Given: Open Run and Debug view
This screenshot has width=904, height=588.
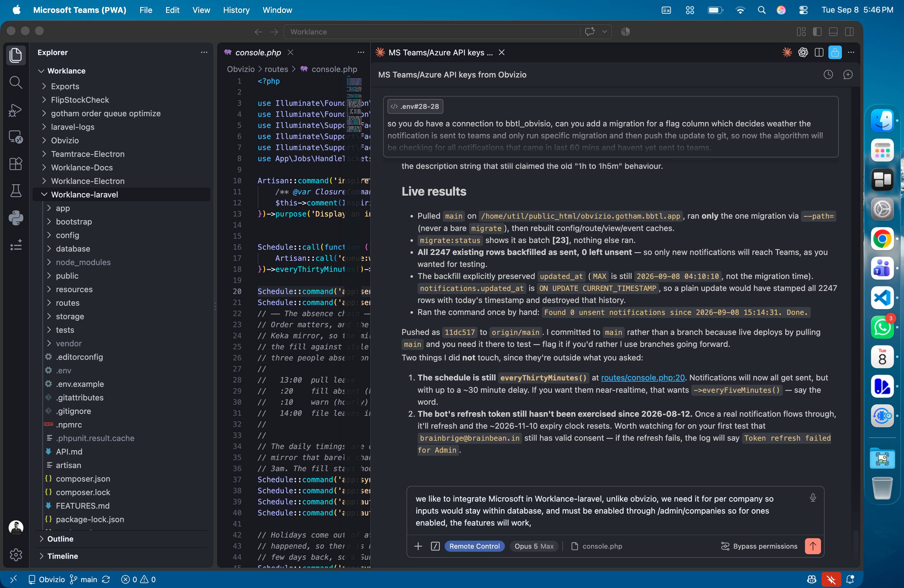Looking at the screenshot, I should 16,110.
